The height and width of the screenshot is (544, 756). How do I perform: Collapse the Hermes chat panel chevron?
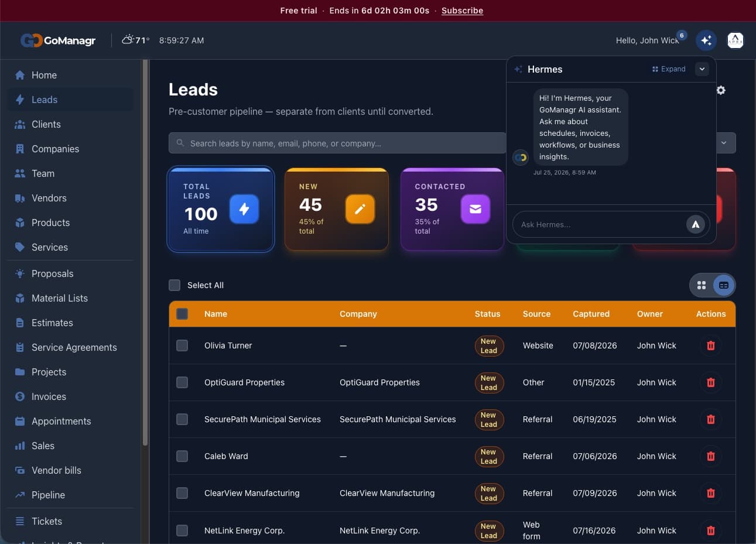click(x=702, y=69)
